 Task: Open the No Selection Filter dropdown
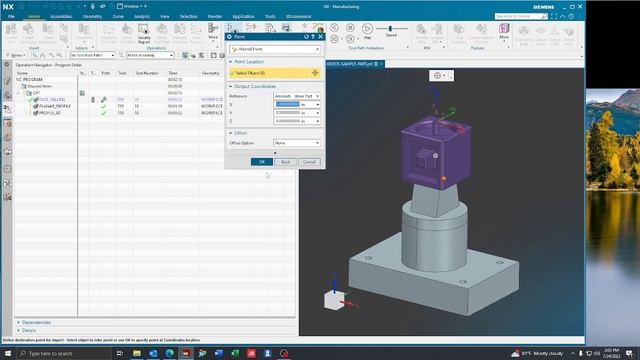point(93,55)
